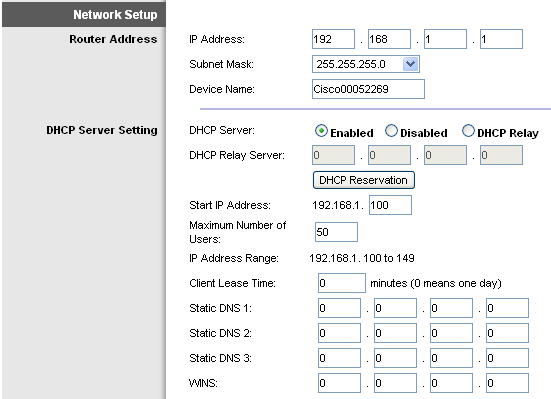The height and width of the screenshot is (399, 551).
Task: Select the Disabled DHCP Server option
Action: click(x=391, y=131)
